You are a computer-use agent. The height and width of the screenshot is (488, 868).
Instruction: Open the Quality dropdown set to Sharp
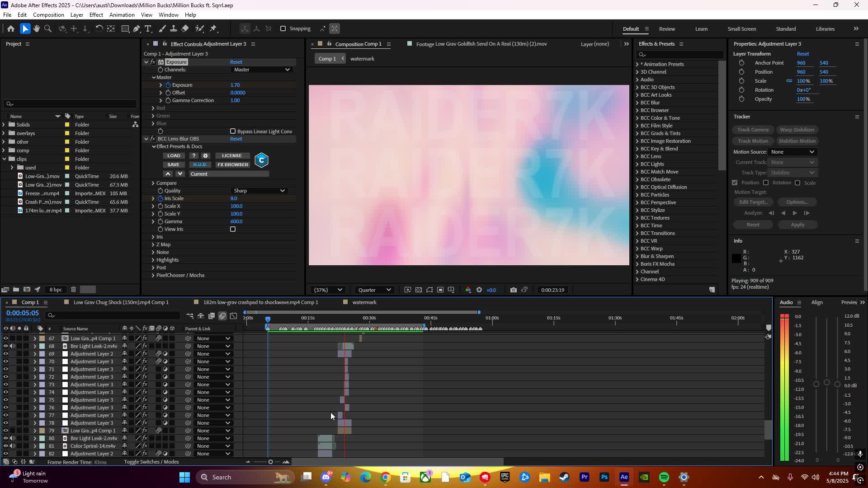click(x=259, y=190)
